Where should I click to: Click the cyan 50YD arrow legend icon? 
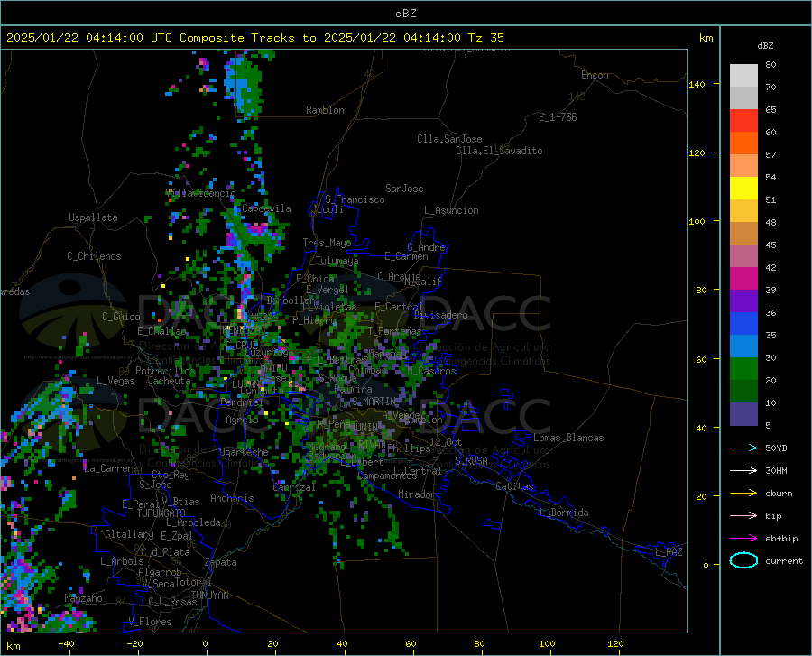743,448
